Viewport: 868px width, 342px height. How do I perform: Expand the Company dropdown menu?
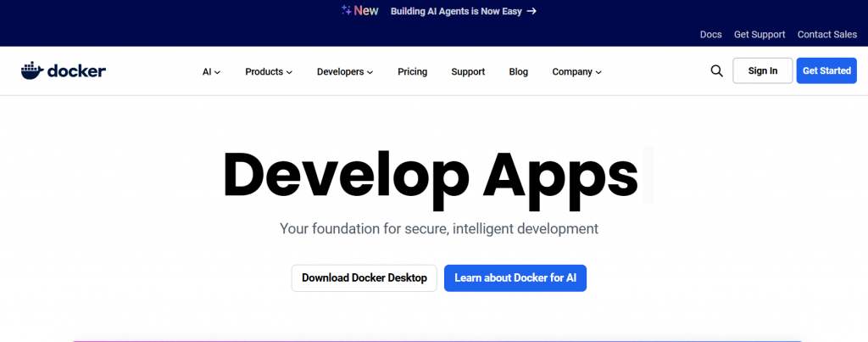pyautogui.click(x=576, y=71)
